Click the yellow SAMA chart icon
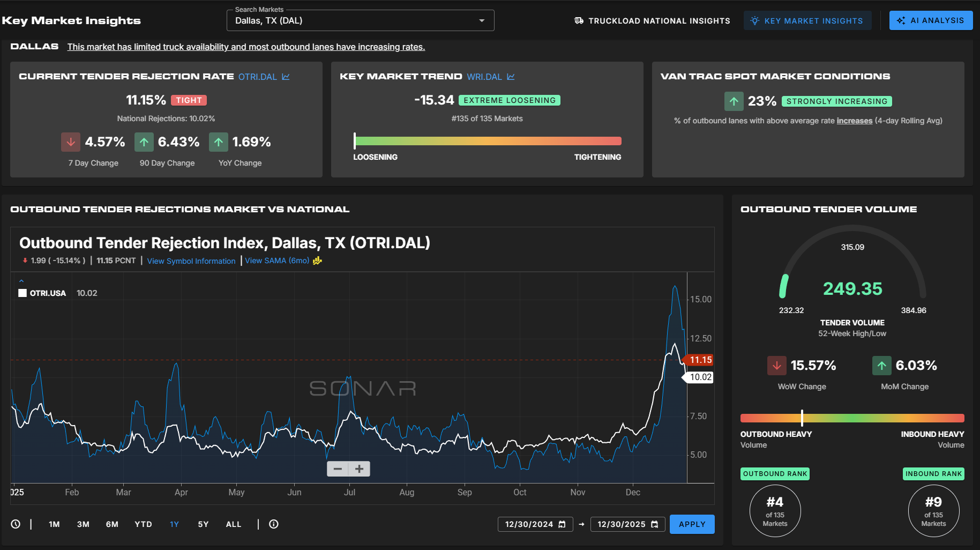Viewport: 980px width, 550px height. (317, 261)
